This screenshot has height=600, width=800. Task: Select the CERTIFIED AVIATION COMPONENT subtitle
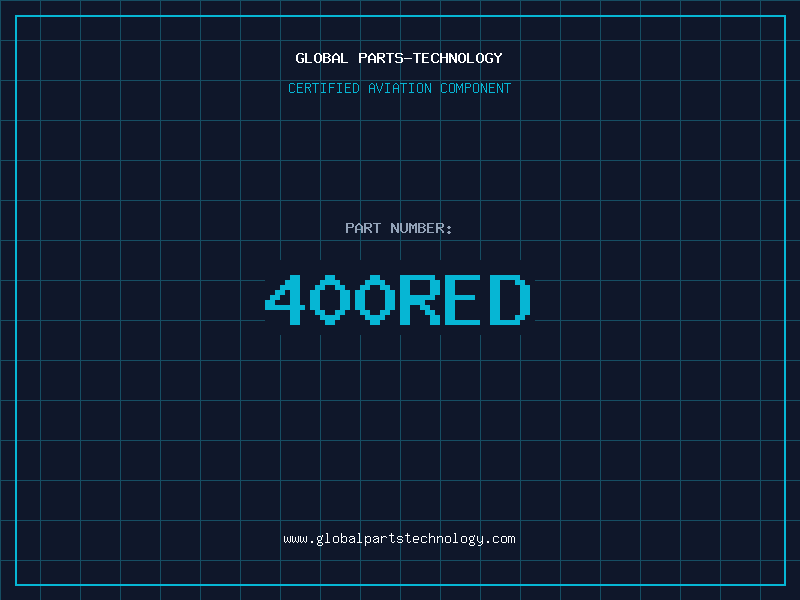pos(399,88)
